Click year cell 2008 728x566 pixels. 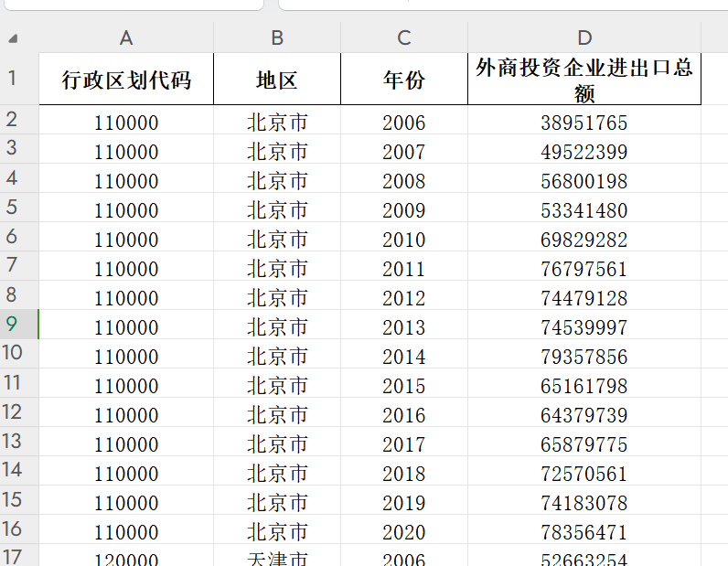(x=404, y=178)
